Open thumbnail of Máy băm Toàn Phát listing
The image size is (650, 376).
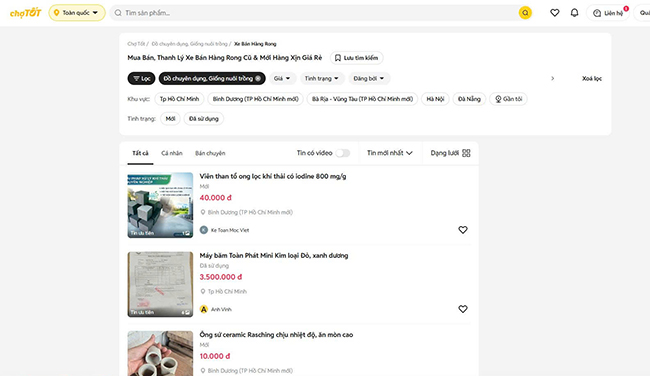click(160, 284)
